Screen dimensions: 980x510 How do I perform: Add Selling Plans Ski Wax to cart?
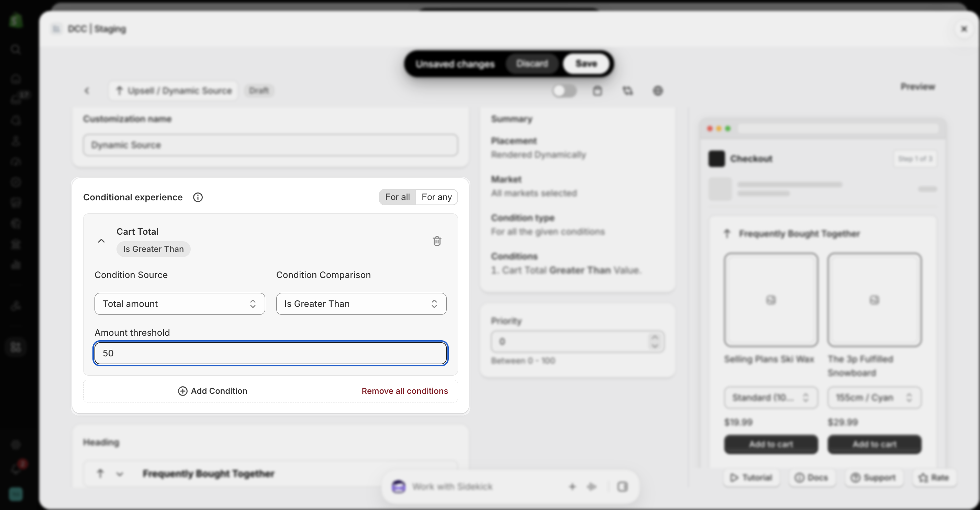771,444
